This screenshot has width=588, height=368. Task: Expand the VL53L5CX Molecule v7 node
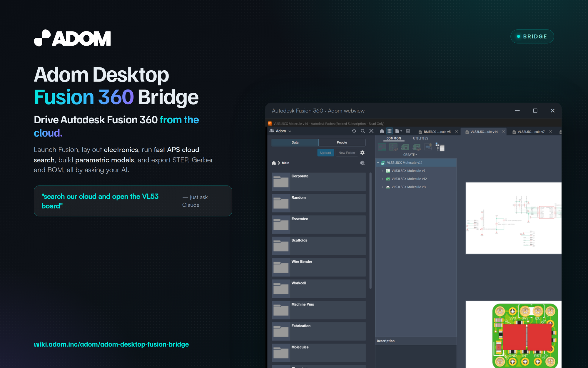382,171
